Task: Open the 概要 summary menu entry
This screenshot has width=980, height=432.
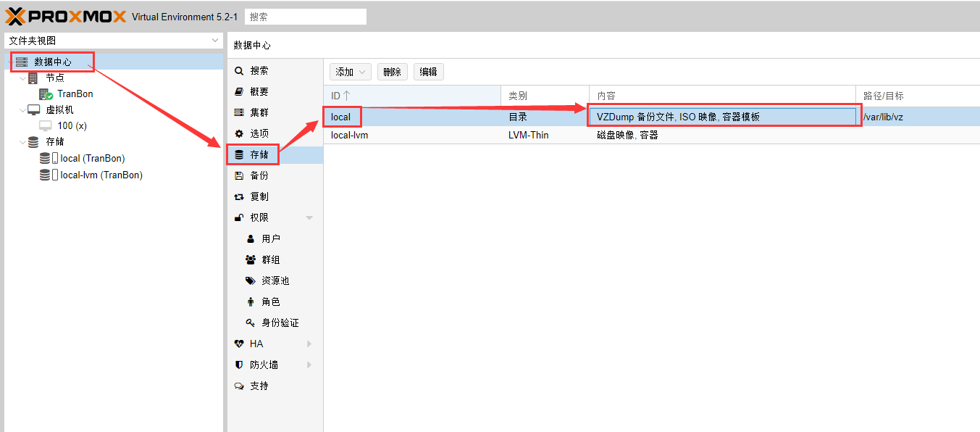Action: pyautogui.click(x=259, y=92)
